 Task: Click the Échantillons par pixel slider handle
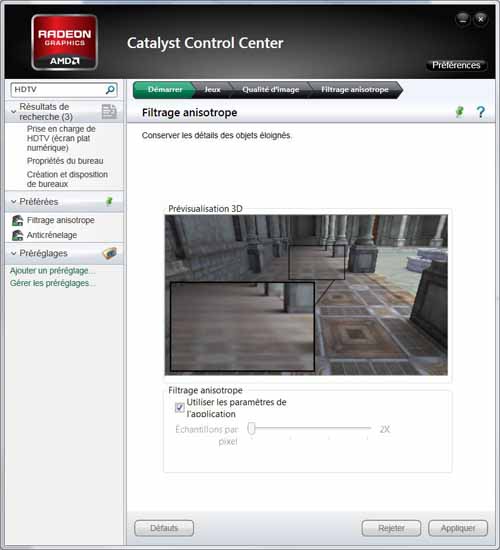(x=252, y=428)
